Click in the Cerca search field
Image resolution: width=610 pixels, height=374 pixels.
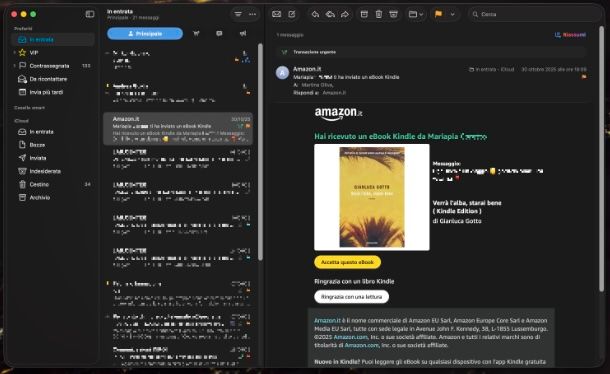[534, 14]
